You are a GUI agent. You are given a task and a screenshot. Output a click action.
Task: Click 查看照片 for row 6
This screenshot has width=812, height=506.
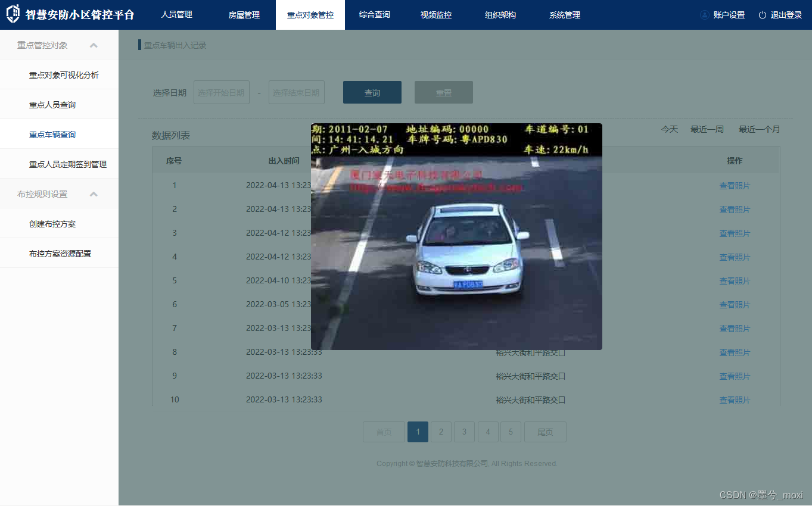click(735, 305)
